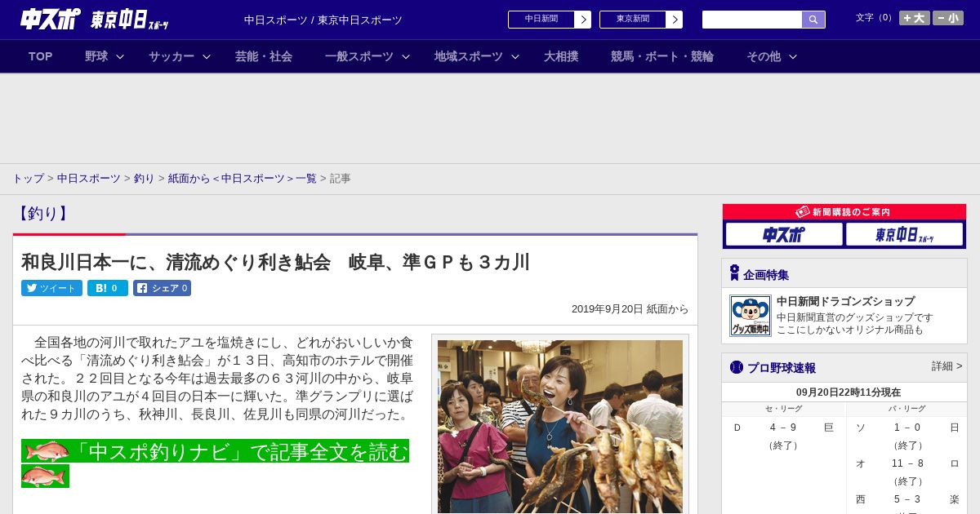Click 釣り breadcrumb link

pyautogui.click(x=145, y=178)
